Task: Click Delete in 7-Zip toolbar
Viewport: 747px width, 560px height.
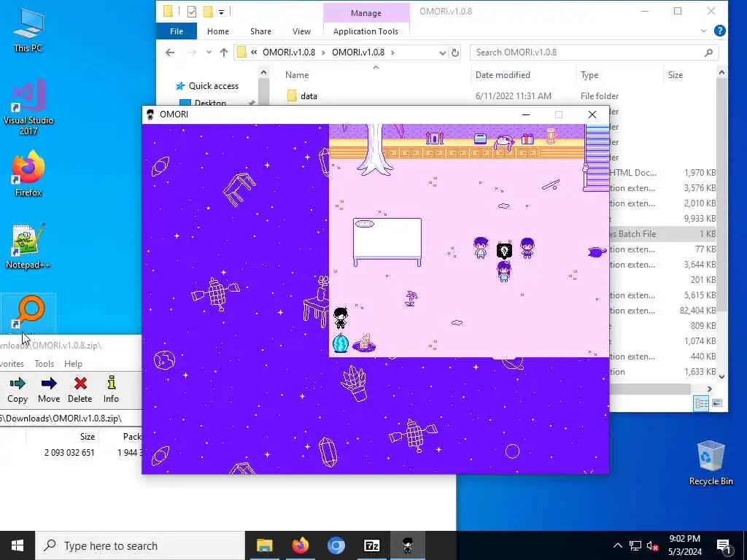Action: (x=80, y=390)
